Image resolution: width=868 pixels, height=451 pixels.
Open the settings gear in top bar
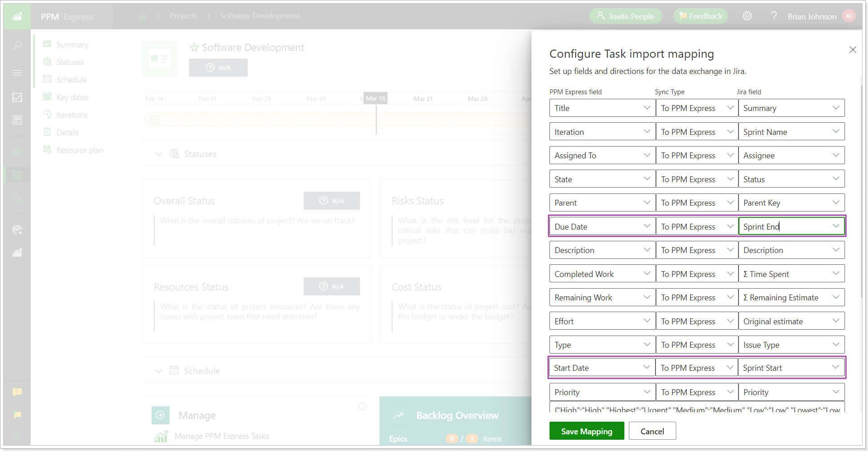748,16
